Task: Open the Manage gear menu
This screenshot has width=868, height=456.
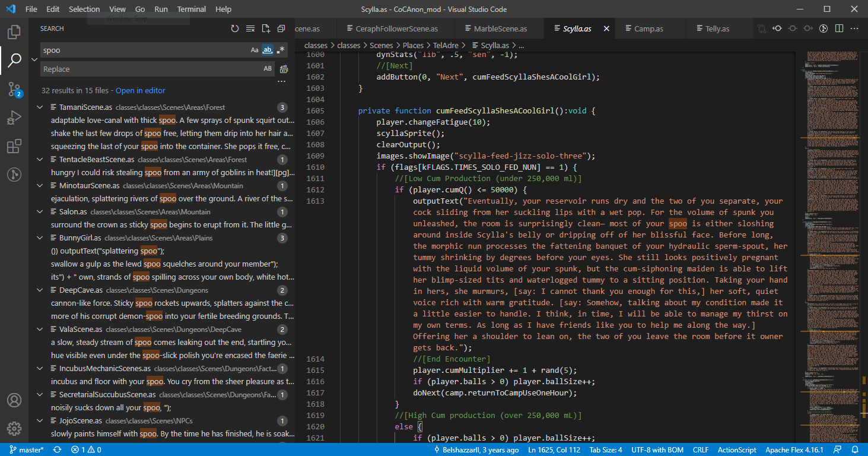Action: pyautogui.click(x=14, y=428)
